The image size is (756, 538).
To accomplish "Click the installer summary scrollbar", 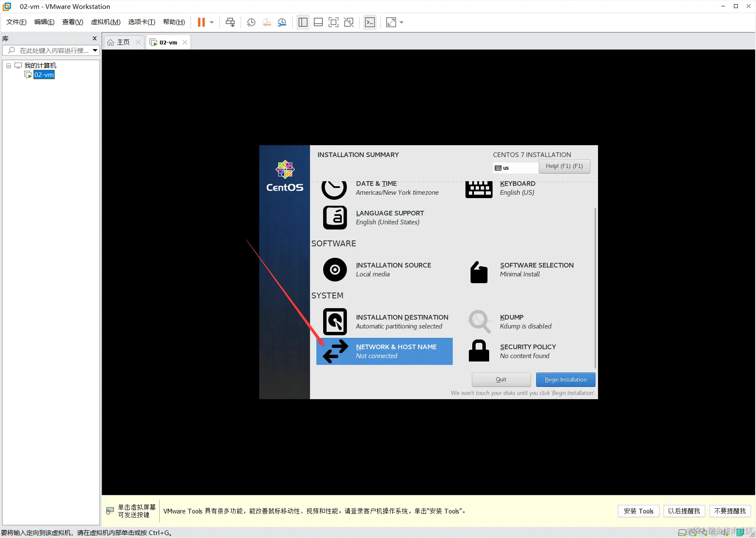I will click(595, 288).
